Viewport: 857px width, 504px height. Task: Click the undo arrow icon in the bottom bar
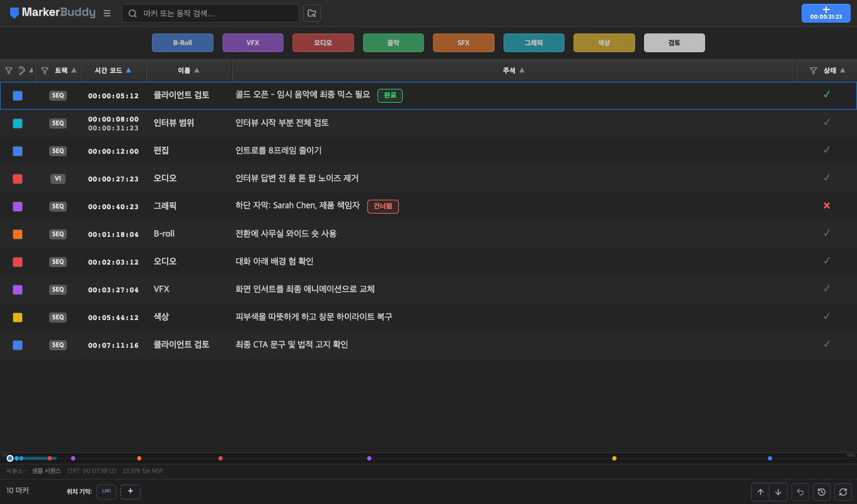click(x=800, y=492)
